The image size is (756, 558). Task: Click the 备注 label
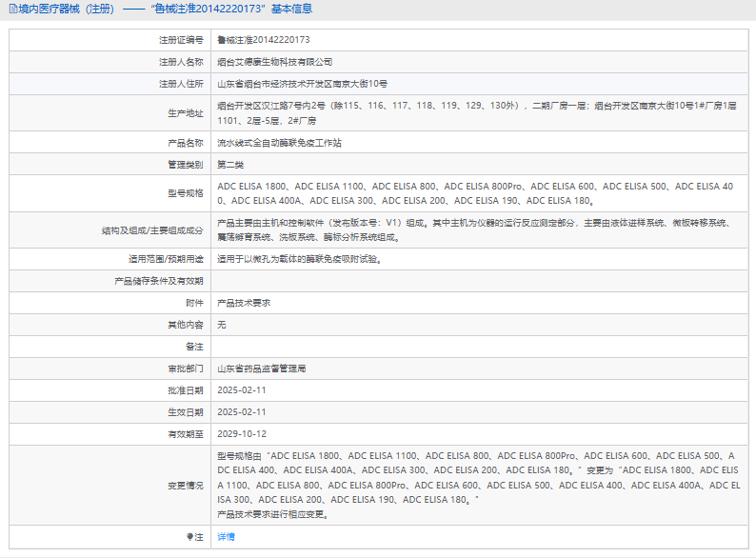click(195, 347)
